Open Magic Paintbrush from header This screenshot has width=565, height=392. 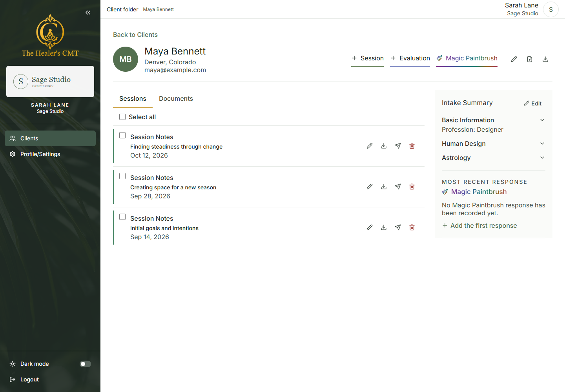(x=467, y=58)
